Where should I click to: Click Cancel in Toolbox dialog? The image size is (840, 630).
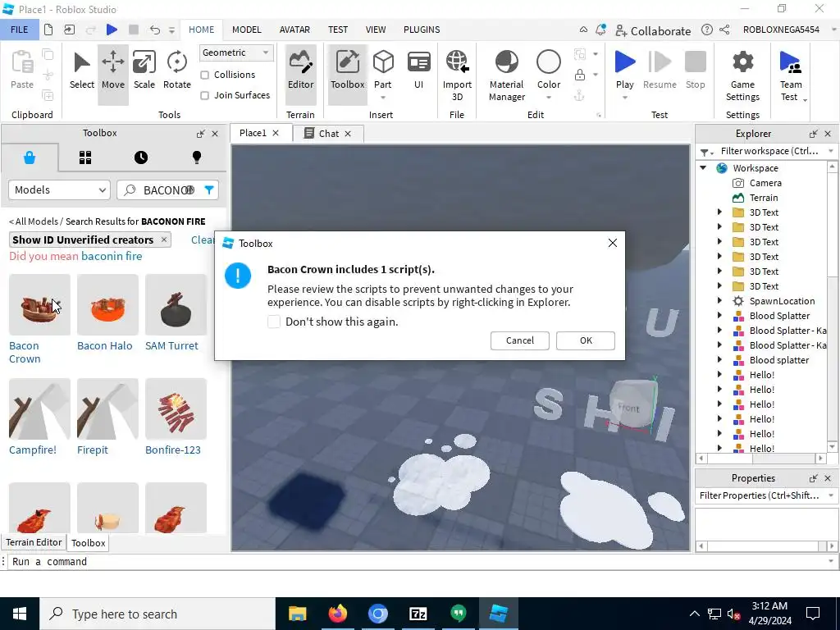[x=519, y=340]
